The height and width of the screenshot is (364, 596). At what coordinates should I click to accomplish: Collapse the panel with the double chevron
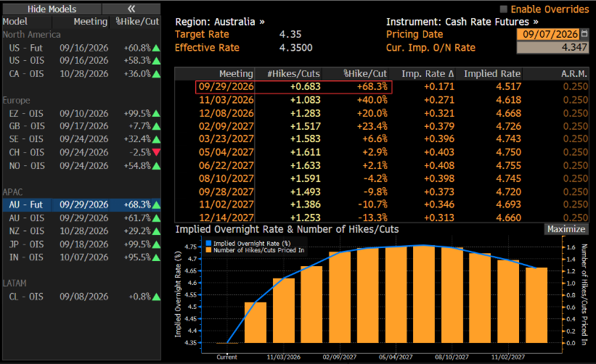click(x=131, y=9)
